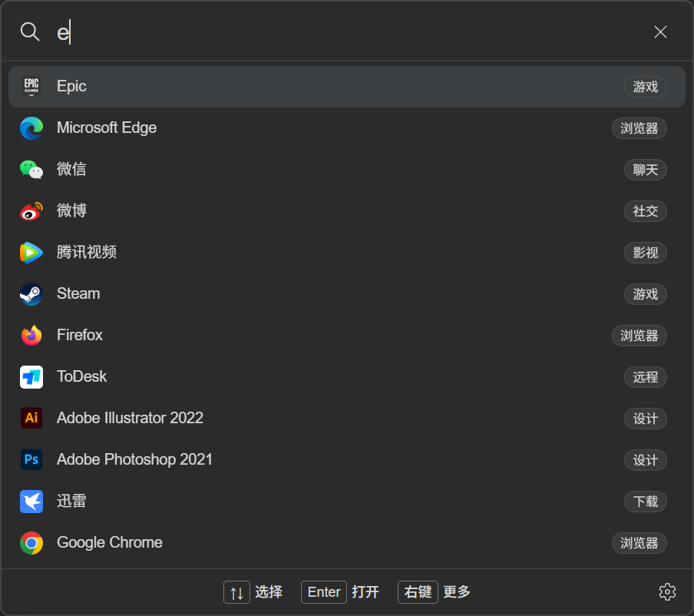The width and height of the screenshot is (694, 616).
Task: Click the ToDesk app icon
Action: [x=31, y=377]
